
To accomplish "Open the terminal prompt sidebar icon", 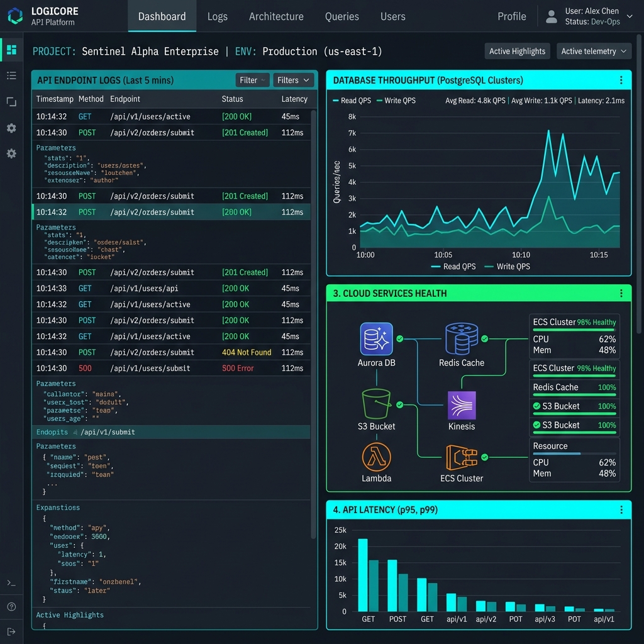I will click(x=11, y=583).
